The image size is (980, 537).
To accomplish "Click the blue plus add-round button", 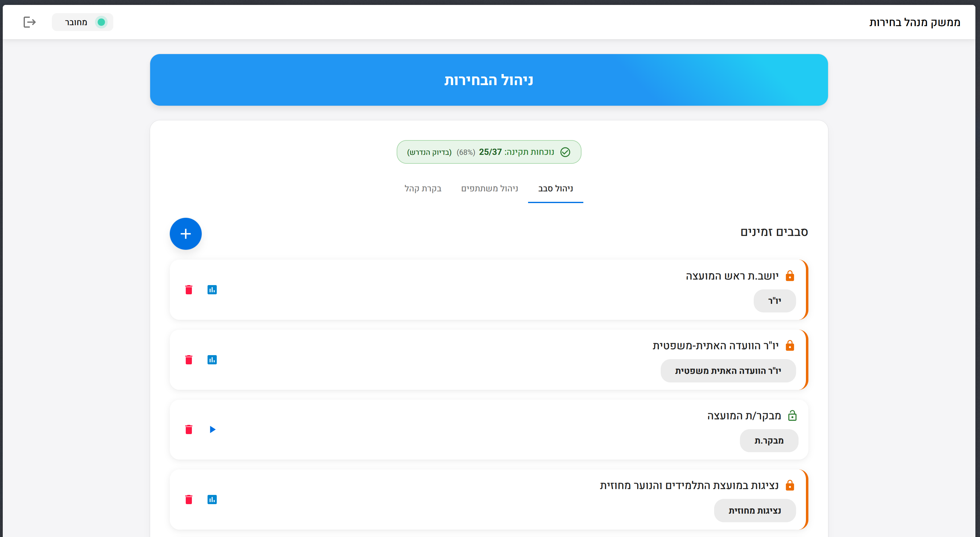I will pos(186,234).
